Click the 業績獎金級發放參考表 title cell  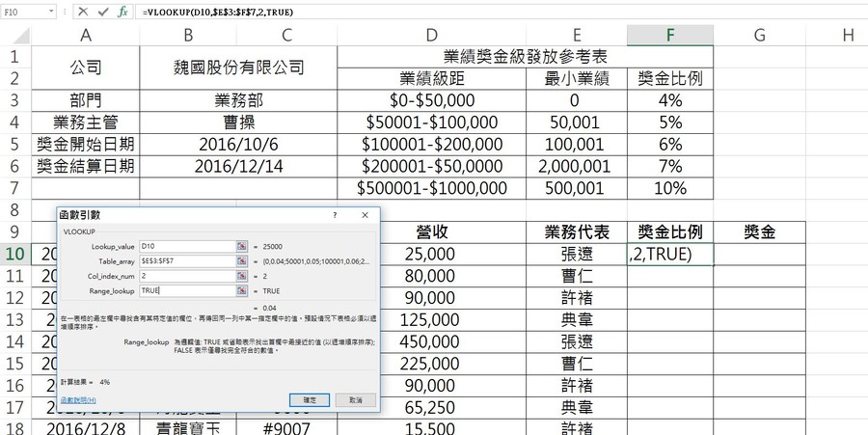pyautogui.click(x=525, y=57)
